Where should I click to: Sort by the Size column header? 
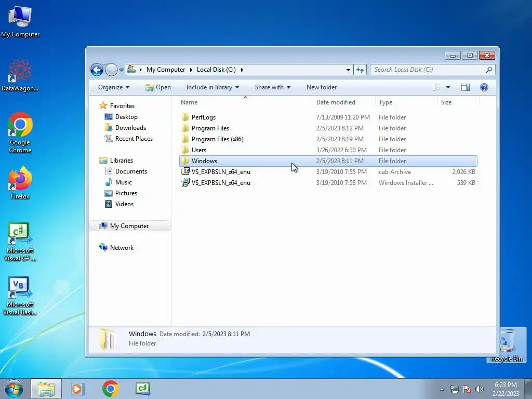pos(458,102)
